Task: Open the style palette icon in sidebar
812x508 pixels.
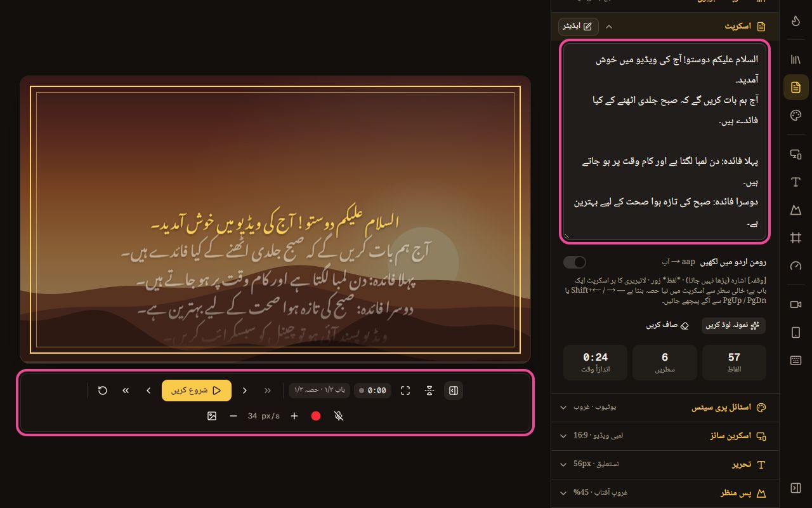Action: point(796,115)
